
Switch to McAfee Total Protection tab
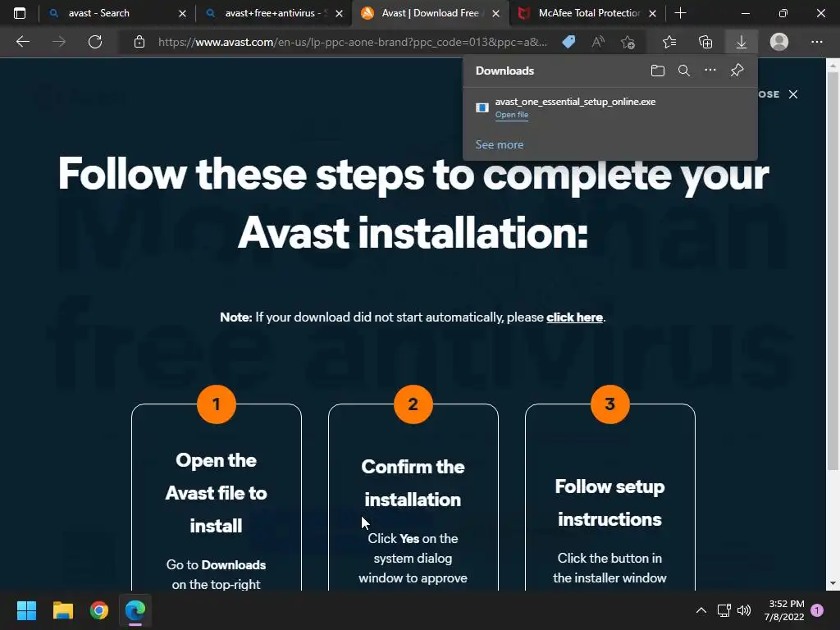[x=587, y=13]
